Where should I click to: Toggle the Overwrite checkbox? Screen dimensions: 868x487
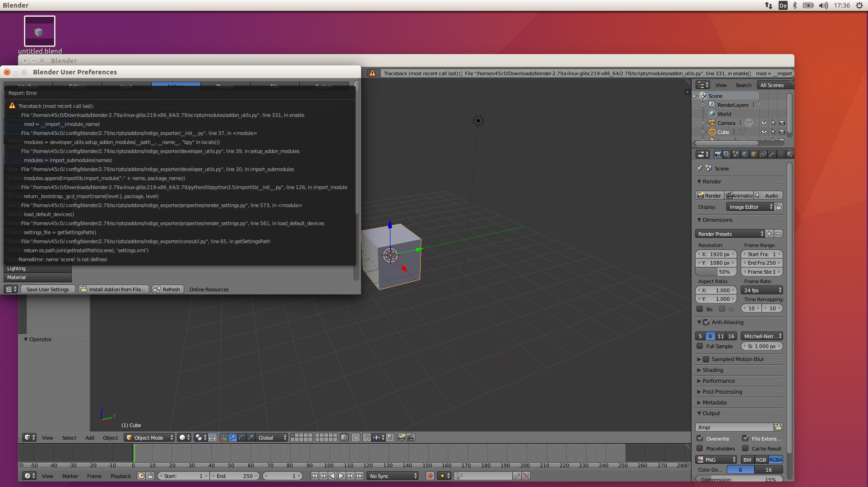tap(700, 438)
